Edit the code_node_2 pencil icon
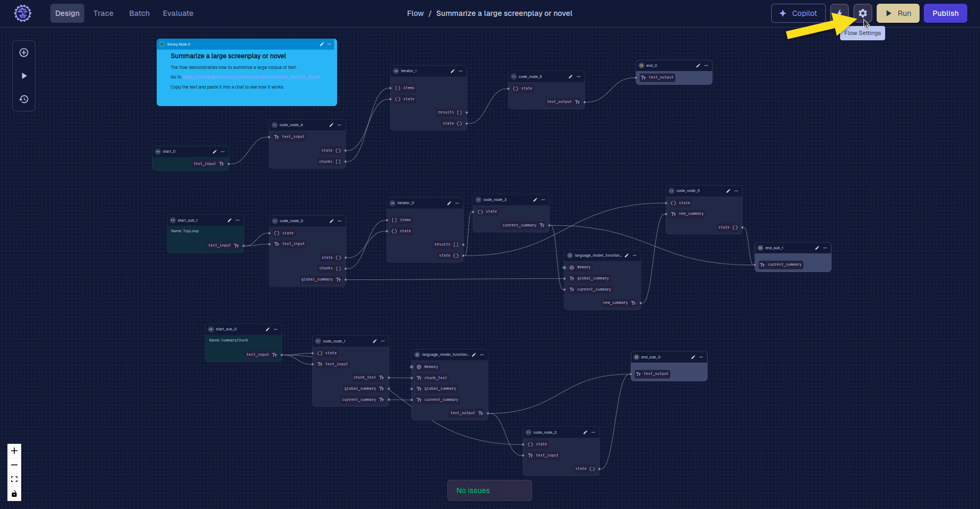The image size is (980, 509). (585, 433)
